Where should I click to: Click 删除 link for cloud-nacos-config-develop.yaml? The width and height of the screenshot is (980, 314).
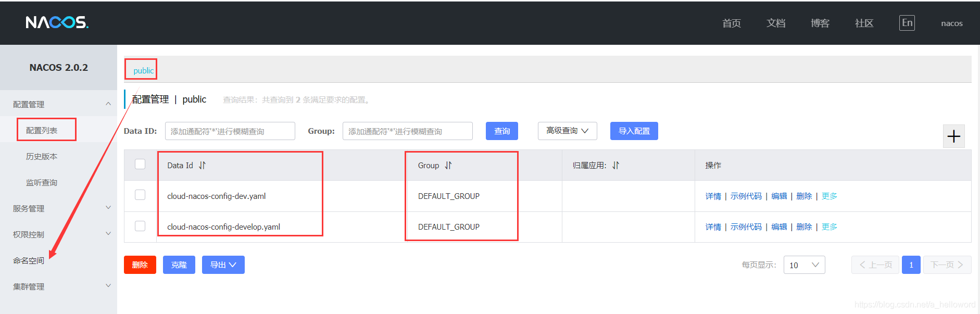pyautogui.click(x=804, y=227)
